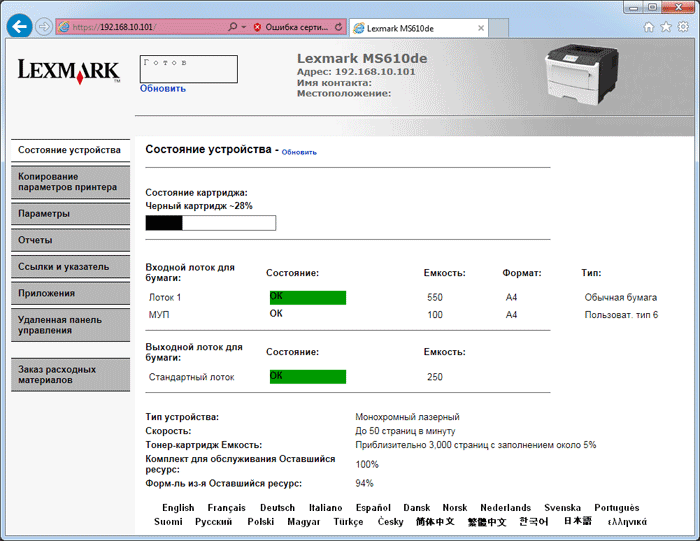Open Ссылки и указатель menu item
This screenshot has width=700, height=541.
click(70, 266)
